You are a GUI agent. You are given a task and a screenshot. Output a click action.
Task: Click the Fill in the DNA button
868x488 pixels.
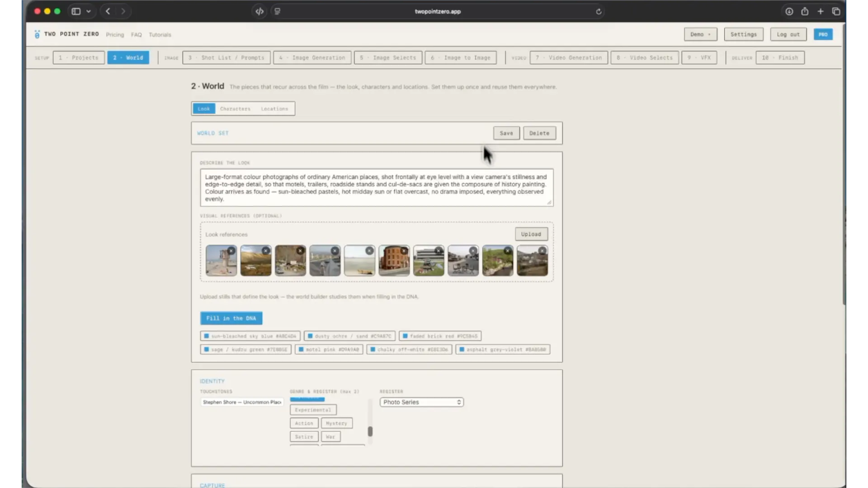(x=231, y=318)
